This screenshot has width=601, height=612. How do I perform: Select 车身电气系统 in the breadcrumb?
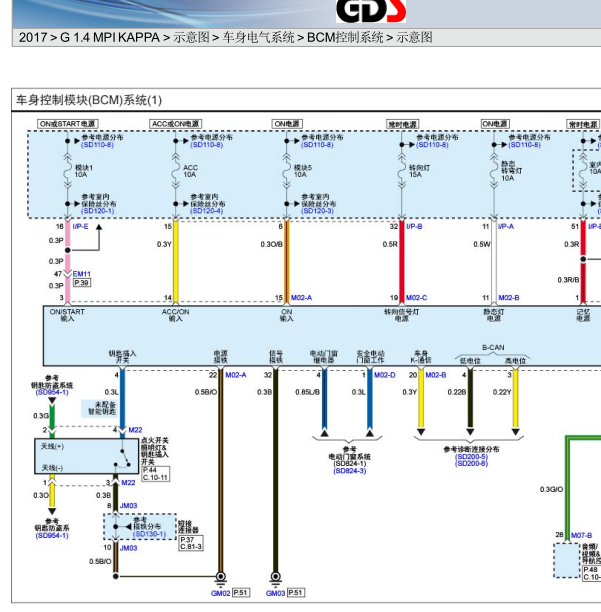pos(258,38)
